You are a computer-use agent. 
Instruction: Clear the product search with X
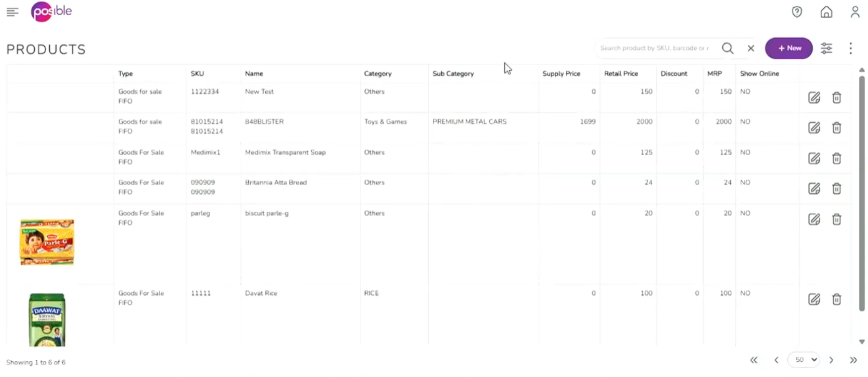(750, 48)
